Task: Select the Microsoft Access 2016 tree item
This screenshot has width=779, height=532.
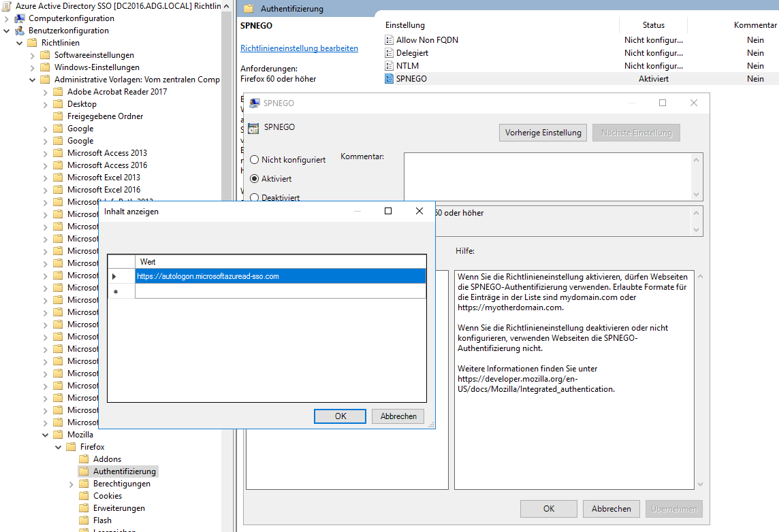Action: [x=108, y=165]
